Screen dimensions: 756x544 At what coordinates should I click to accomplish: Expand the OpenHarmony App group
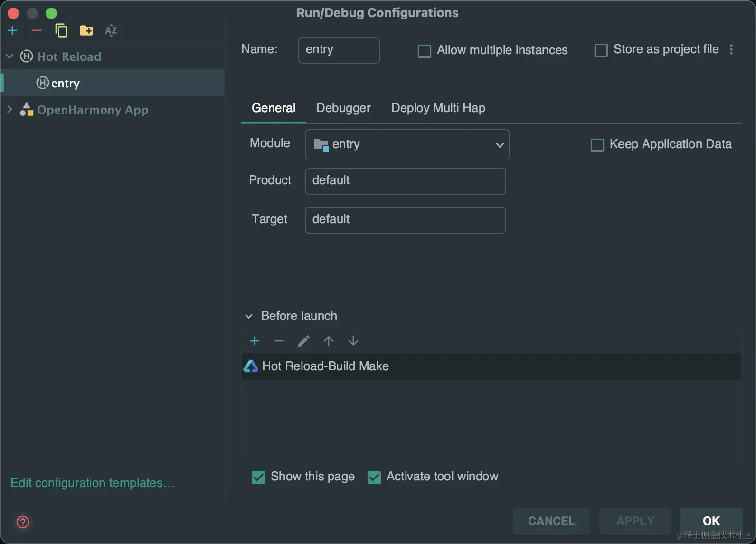[x=9, y=110]
